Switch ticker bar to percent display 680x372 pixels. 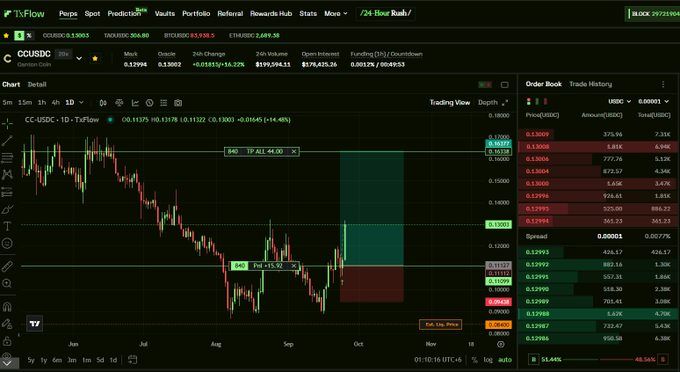point(29,36)
